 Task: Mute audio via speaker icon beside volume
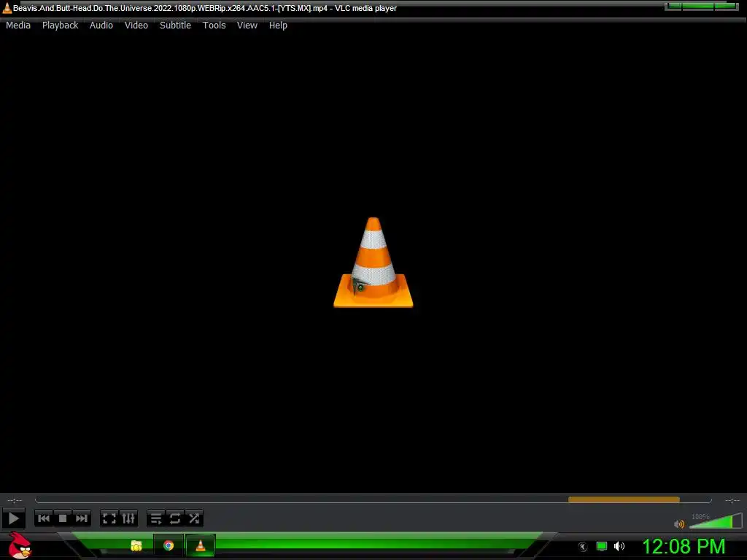click(x=679, y=524)
